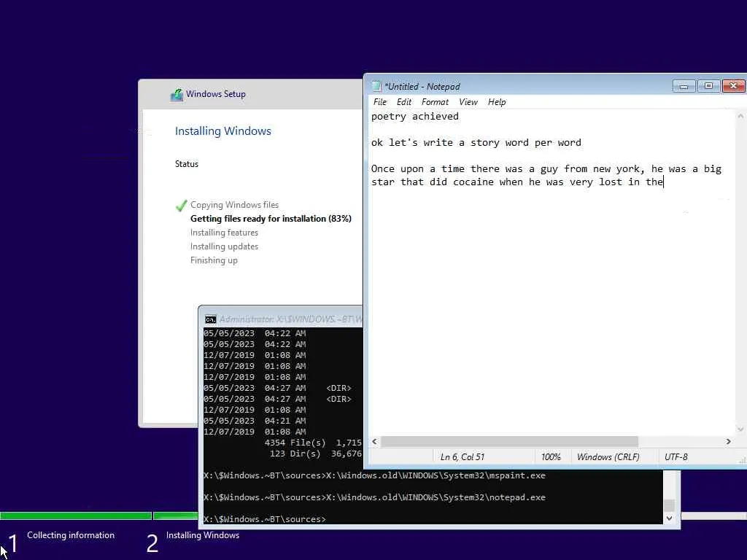Click bottom 'Installing Windows' step 2 label
The width and height of the screenshot is (747, 560).
click(203, 534)
